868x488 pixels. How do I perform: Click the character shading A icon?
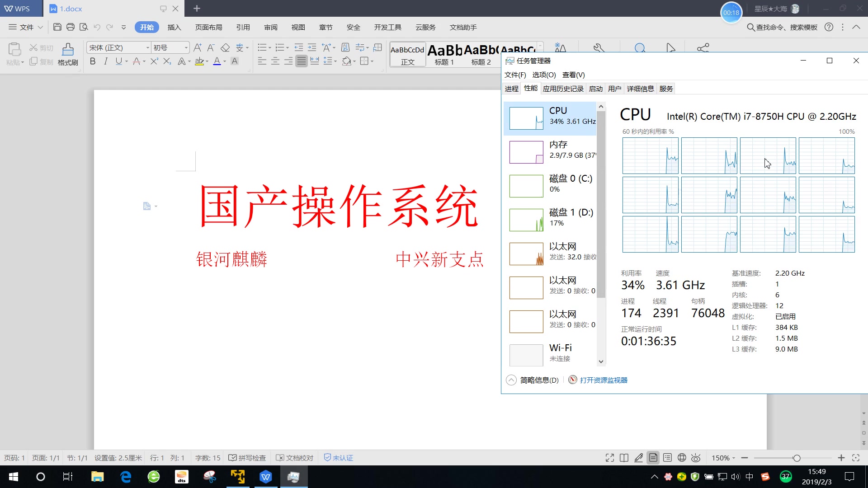pyautogui.click(x=235, y=61)
